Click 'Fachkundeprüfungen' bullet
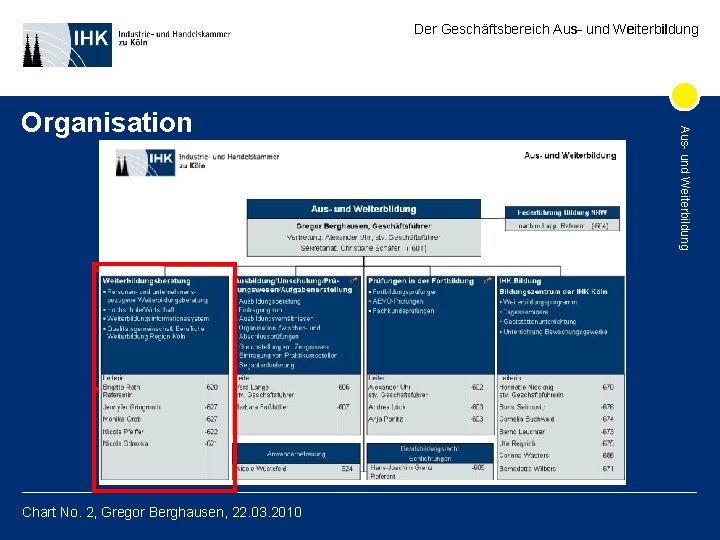This screenshot has height=540, width=720. coord(402,311)
